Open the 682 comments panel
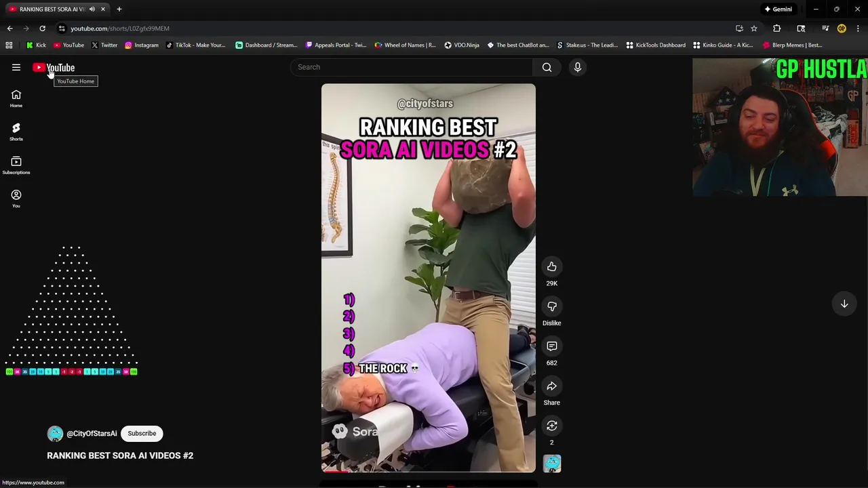The image size is (868, 488). click(x=552, y=346)
